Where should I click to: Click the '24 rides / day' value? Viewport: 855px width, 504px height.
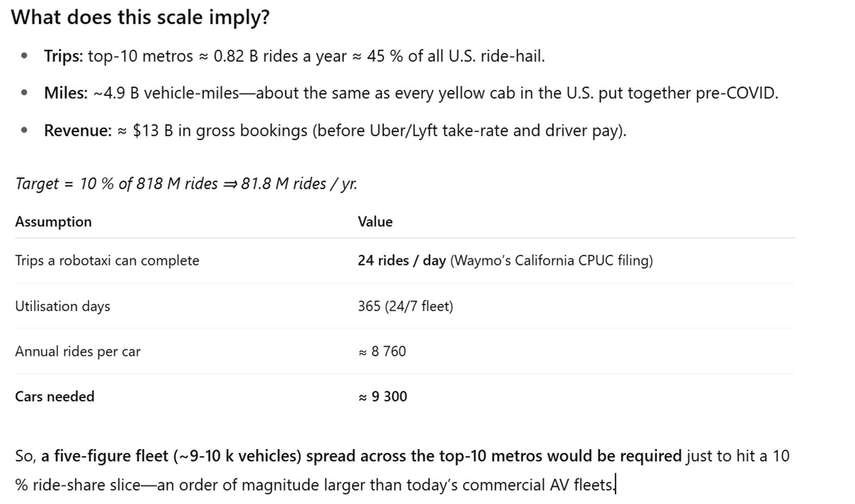click(402, 261)
